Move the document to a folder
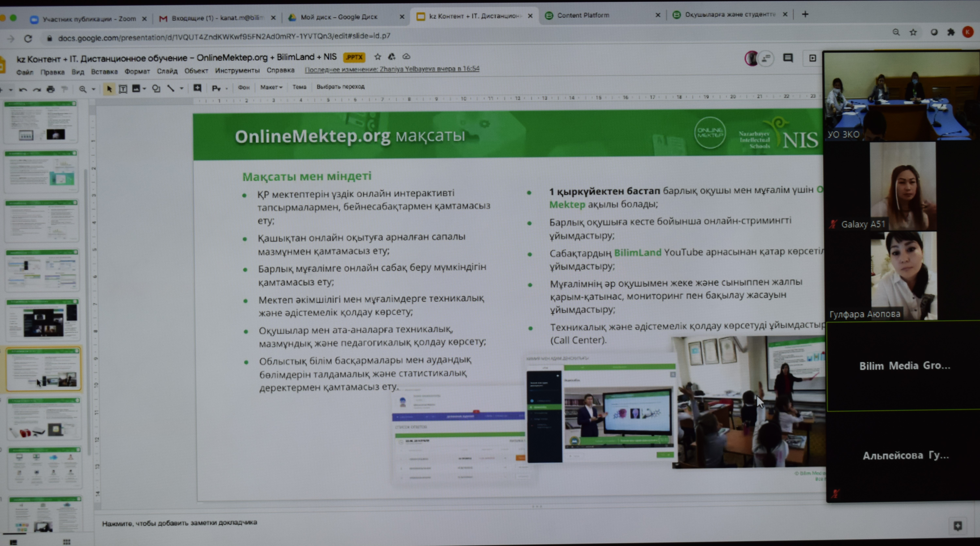980x546 pixels. point(392,57)
